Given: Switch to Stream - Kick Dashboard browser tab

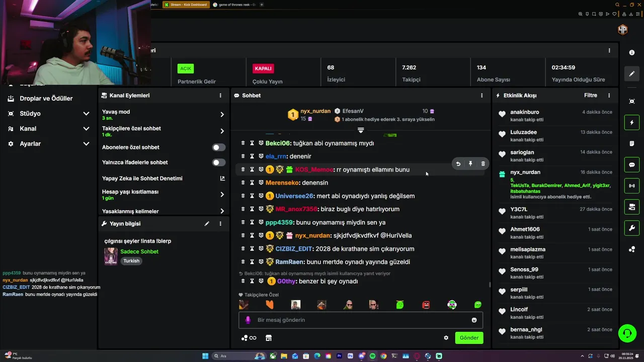Looking at the screenshot, I should (x=186, y=5).
